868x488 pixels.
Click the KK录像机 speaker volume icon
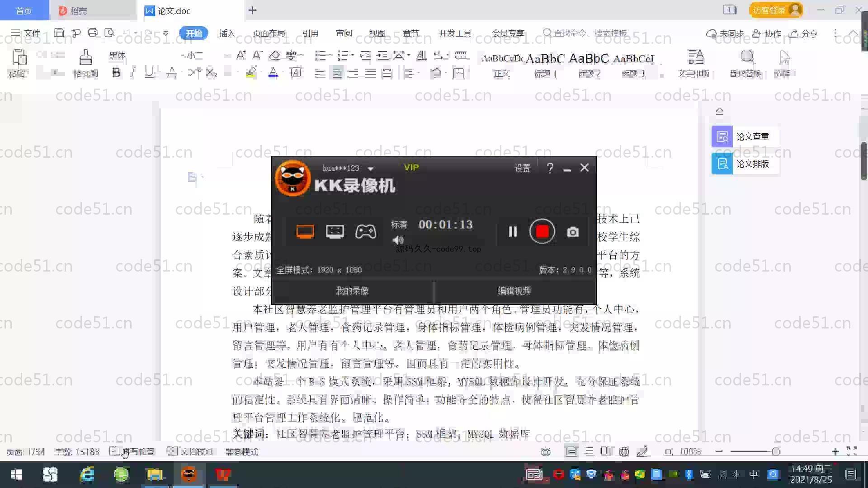coord(398,240)
